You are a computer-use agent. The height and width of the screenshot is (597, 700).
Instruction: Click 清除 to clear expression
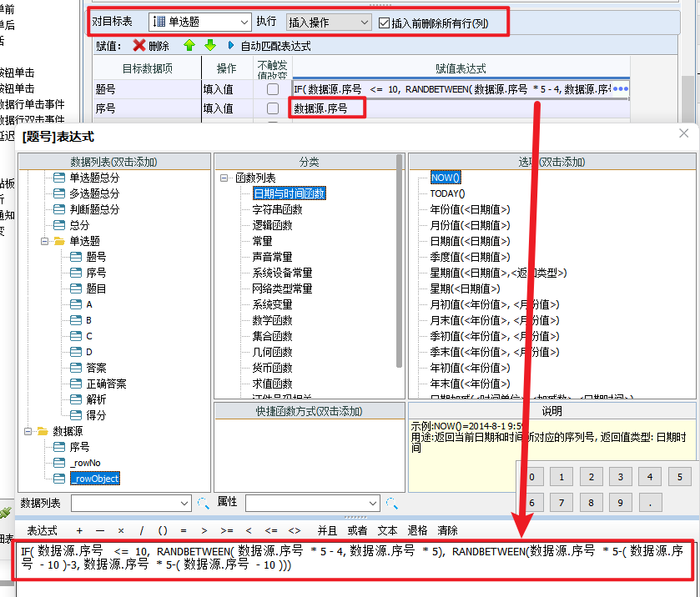pyautogui.click(x=447, y=530)
